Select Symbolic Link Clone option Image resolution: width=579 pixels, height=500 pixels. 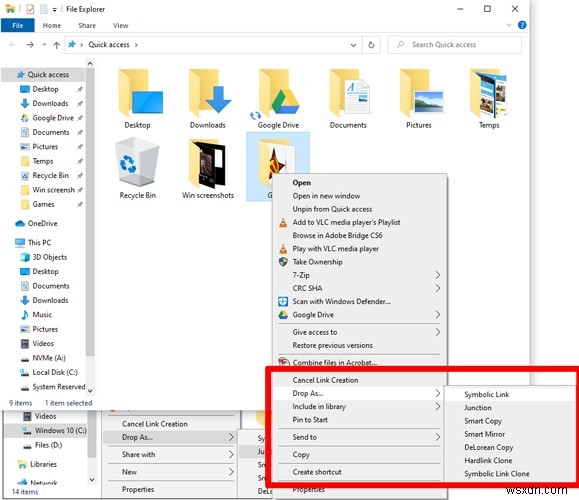coord(497,474)
